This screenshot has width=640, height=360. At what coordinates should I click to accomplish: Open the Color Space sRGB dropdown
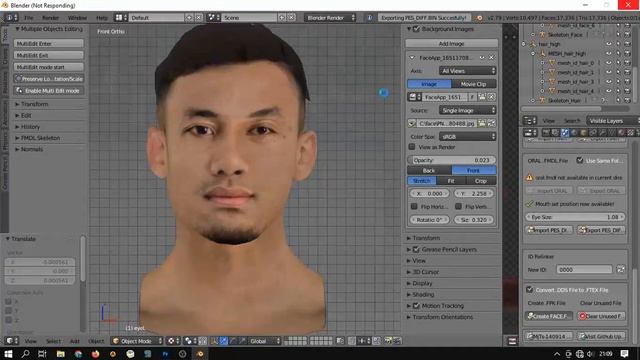pyautogui.click(x=467, y=136)
